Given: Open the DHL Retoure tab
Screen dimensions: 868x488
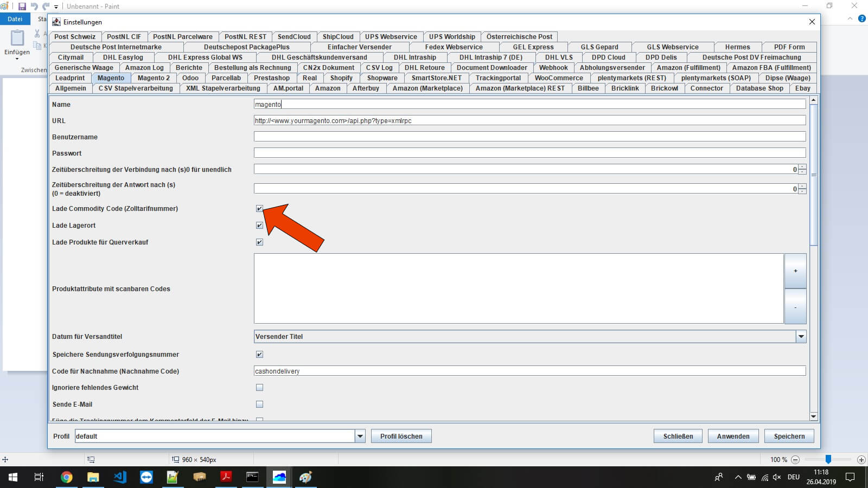Looking at the screenshot, I should pyautogui.click(x=424, y=68).
